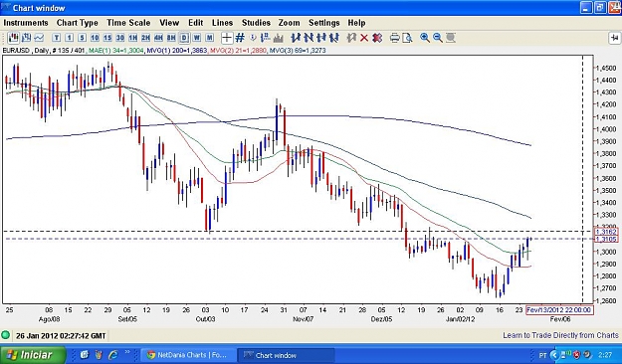Click the gray reset zoom icon
622x364 pixels.
450,38
